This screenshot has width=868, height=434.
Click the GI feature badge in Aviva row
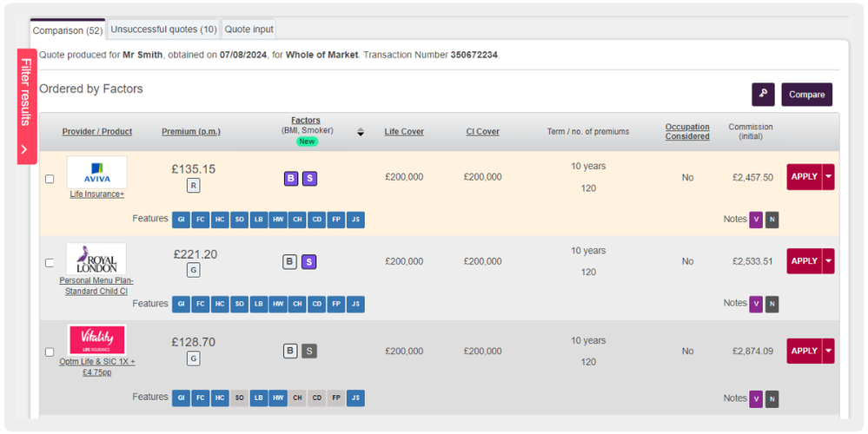pyautogui.click(x=181, y=220)
